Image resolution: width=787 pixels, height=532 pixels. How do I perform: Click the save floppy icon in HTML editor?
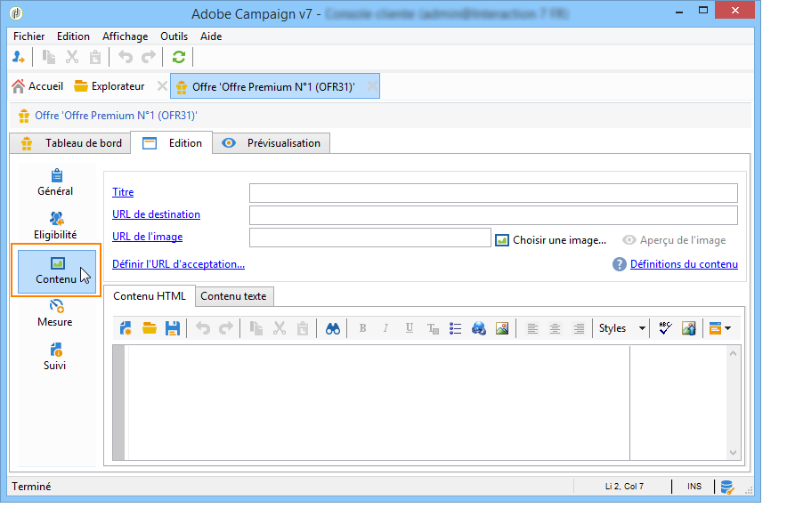pyautogui.click(x=172, y=328)
